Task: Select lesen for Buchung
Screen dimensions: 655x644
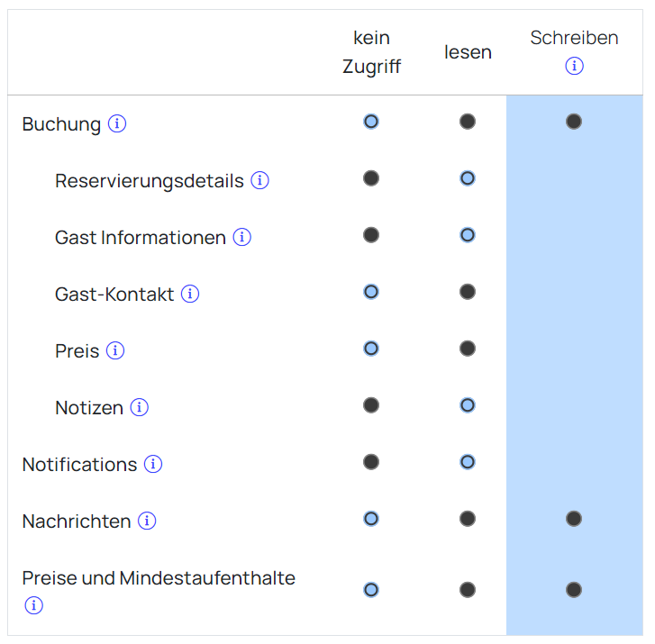Action: pyautogui.click(x=468, y=122)
